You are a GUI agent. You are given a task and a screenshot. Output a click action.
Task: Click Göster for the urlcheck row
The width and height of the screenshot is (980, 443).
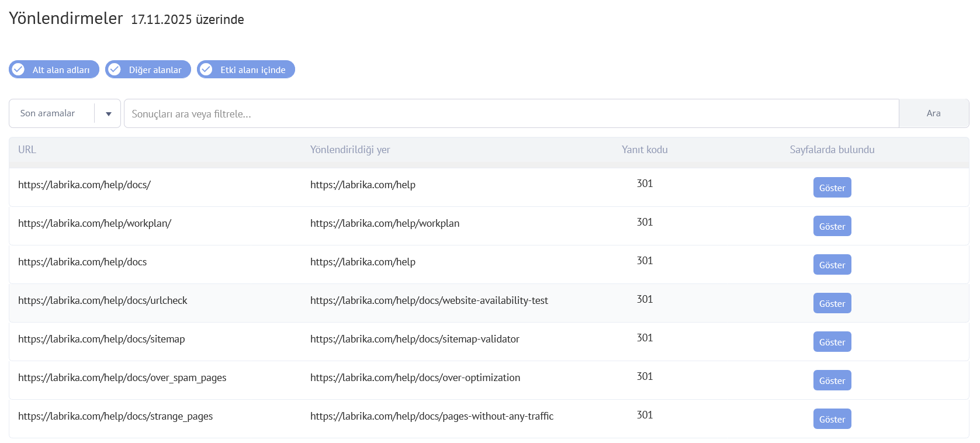point(832,303)
